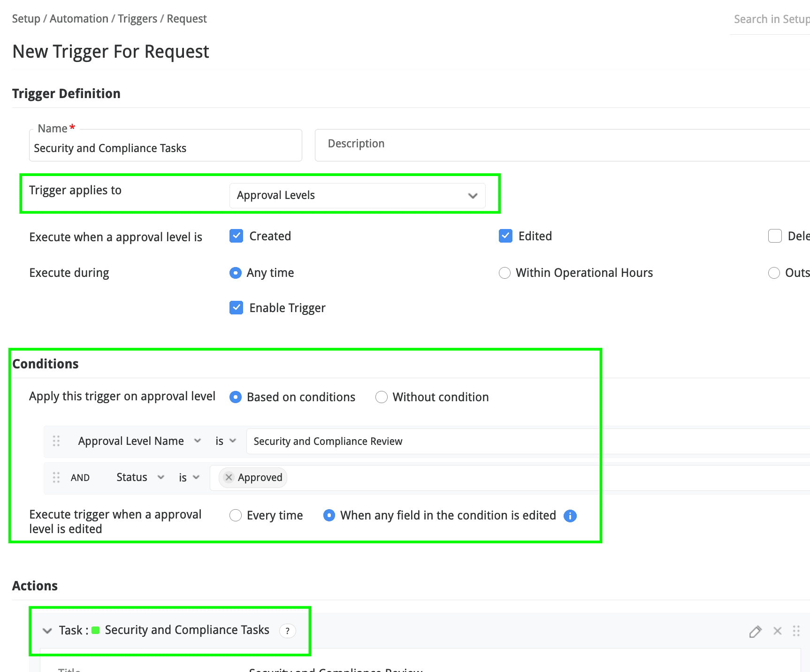Viewport: 810px width, 672px height.
Task: Open the Trigger applies to dropdown
Action: (x=357, y=195)
